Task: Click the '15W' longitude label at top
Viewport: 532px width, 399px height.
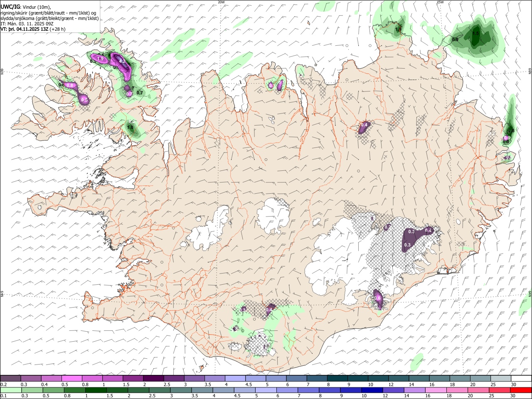Action: pos(440,2)
